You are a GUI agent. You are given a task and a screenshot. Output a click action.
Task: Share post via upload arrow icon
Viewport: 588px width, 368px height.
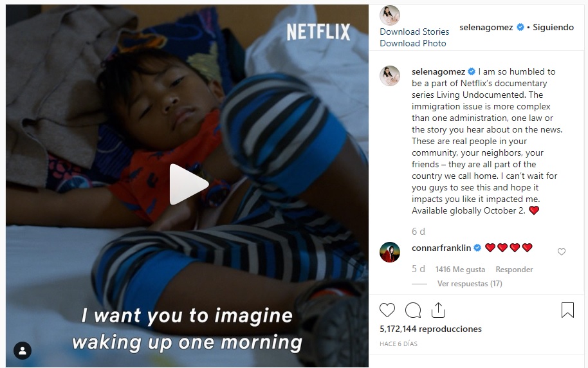[x=438, y=310]
